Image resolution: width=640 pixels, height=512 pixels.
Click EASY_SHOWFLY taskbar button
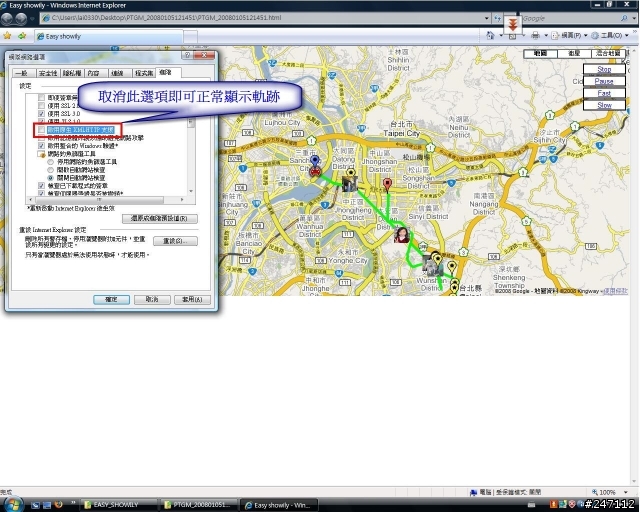pyautogui.click(x=117, y=505)
